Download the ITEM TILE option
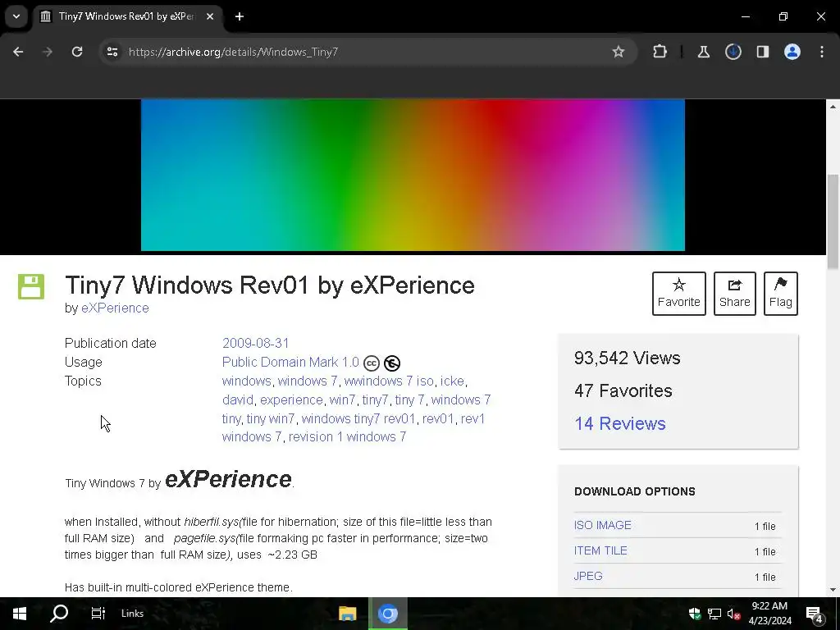Viewport: 840px width, 630px height. [x=600, y=550]
